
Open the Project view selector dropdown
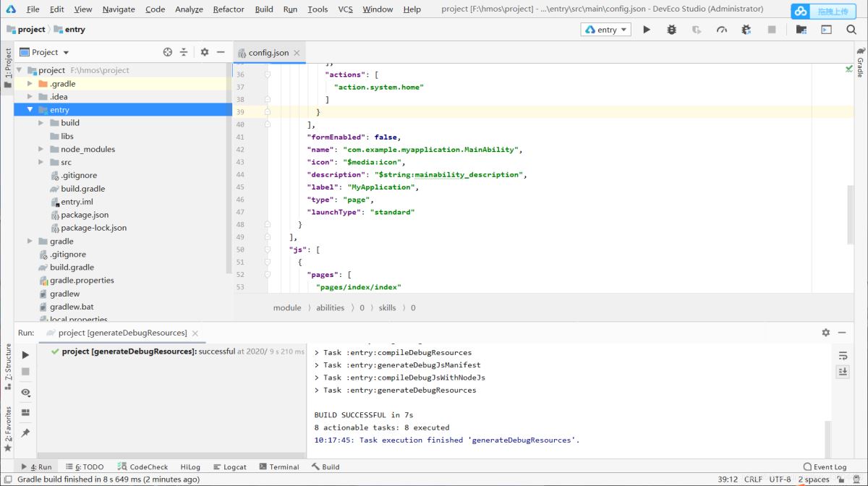pos(45,52)
